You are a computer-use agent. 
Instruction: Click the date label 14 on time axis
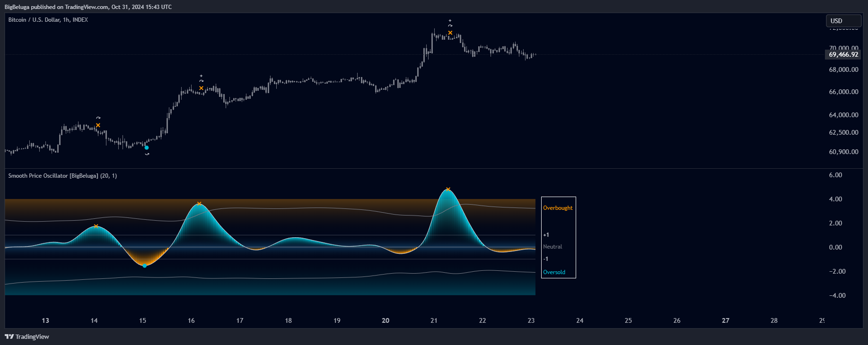(94, 320)
